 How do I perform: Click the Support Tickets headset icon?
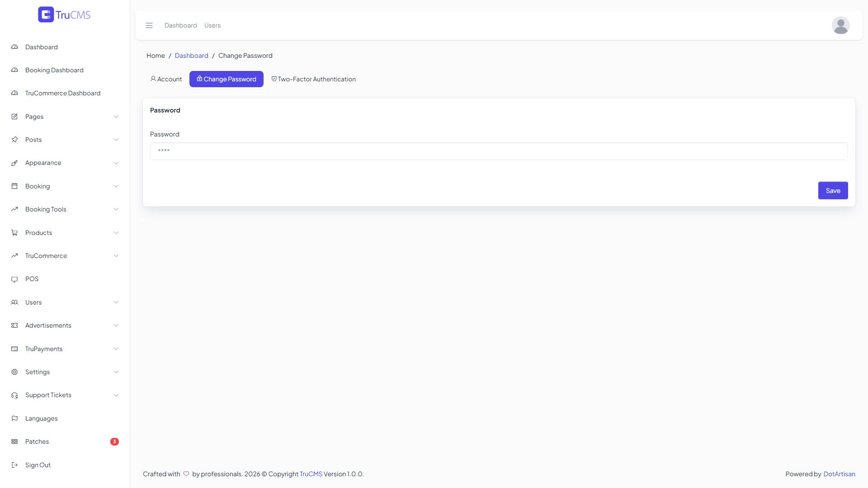click(14, 395)
